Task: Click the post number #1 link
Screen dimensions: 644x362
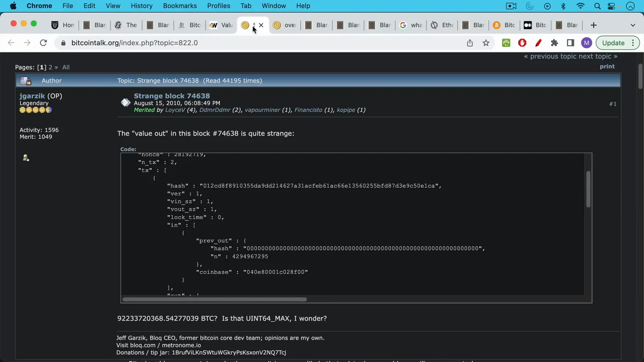Action: tap(613, 104)
